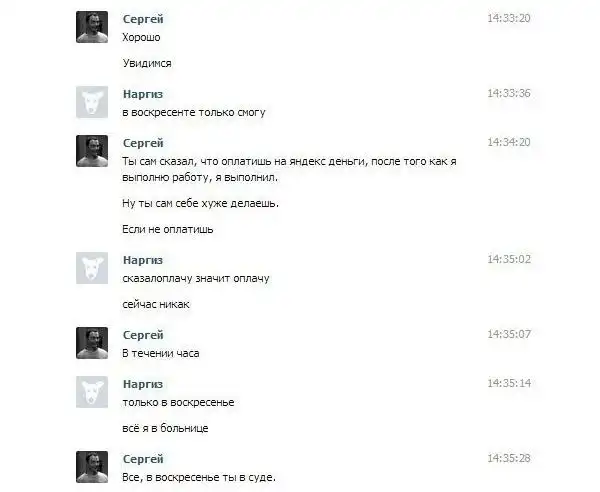
Task: Open Сергей's avatar at the 14:33:20 message
Action: pos(92,27)
